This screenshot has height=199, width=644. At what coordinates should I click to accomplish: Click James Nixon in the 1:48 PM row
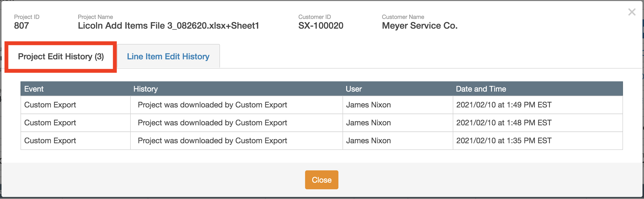click(368, 123)
